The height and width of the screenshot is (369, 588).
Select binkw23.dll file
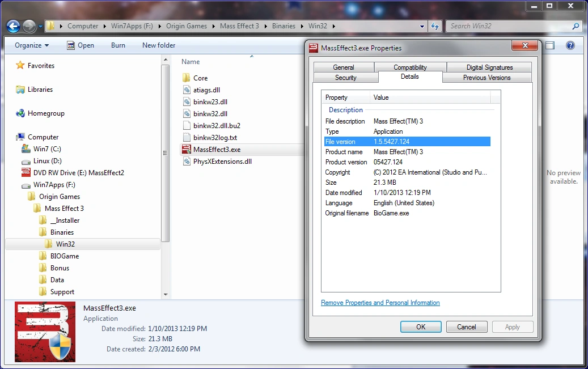coord(205,102)
